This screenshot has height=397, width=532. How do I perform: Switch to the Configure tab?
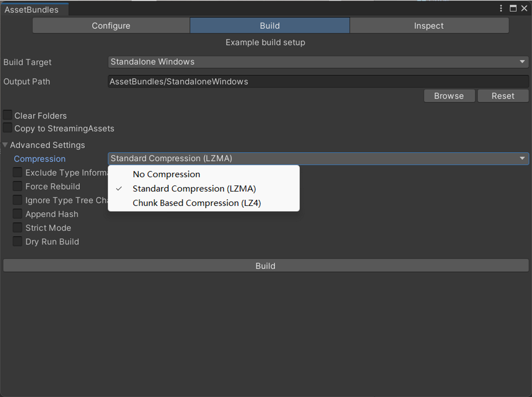(x=111, y=26)
